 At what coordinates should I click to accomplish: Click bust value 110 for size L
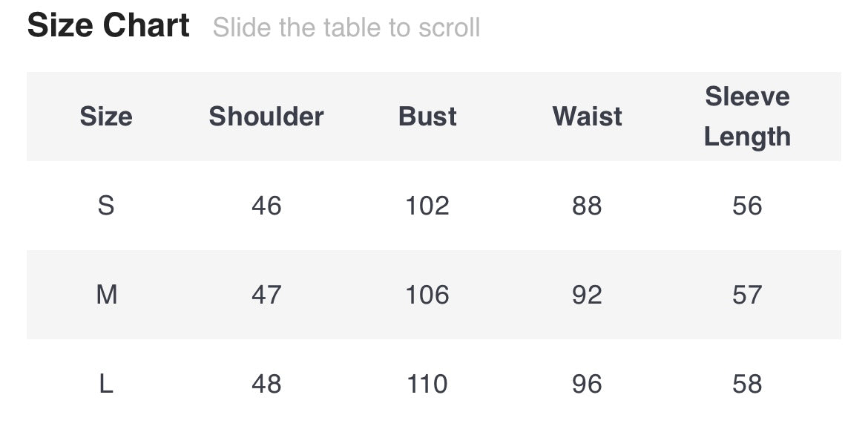click(427, 384)
